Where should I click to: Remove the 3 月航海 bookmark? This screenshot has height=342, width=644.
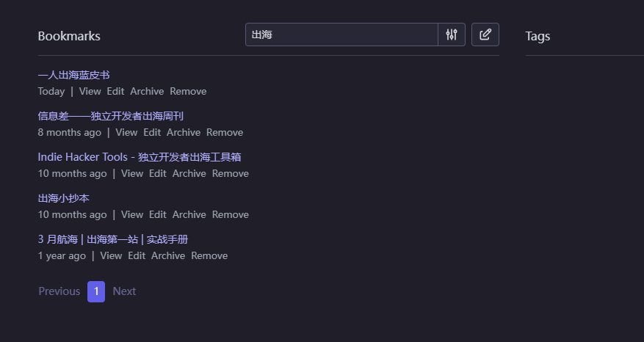click(209, 255)
